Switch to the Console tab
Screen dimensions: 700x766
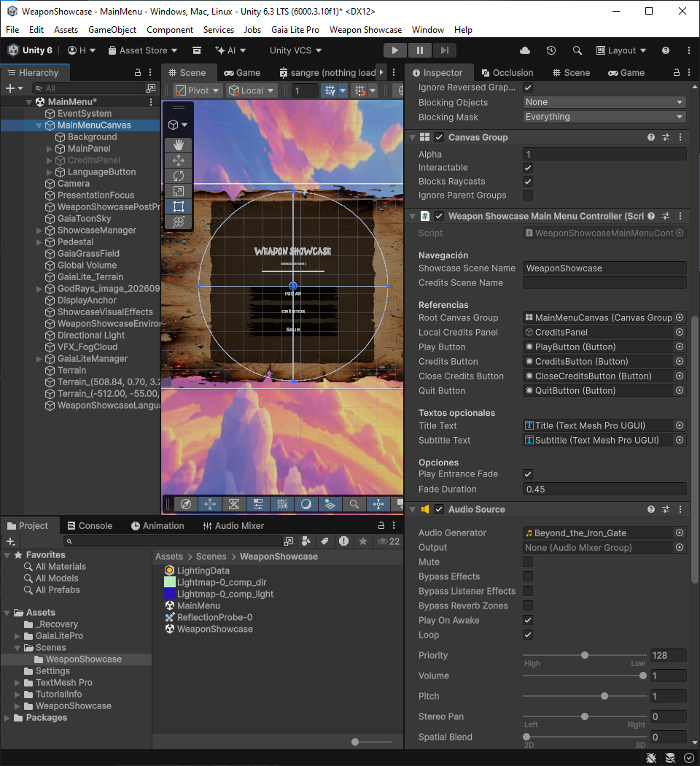click(90, 526)
